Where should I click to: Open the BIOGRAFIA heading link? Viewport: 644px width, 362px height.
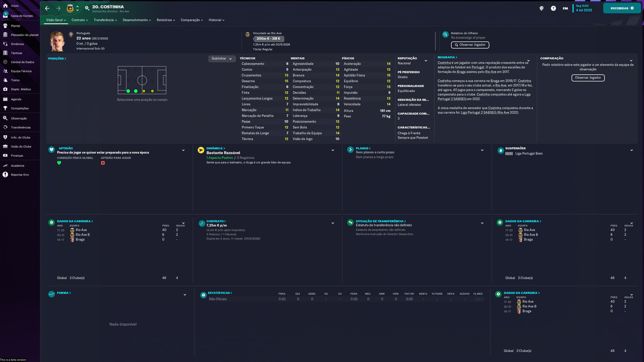point(447,57)
